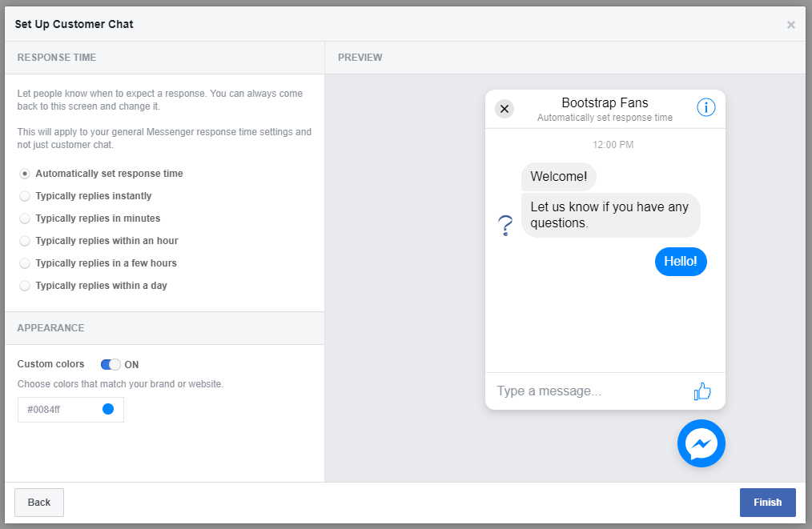812x529 pixels.
Task: Click the 'Automatically set response time' preview subtitle
Action: point(605,118)
